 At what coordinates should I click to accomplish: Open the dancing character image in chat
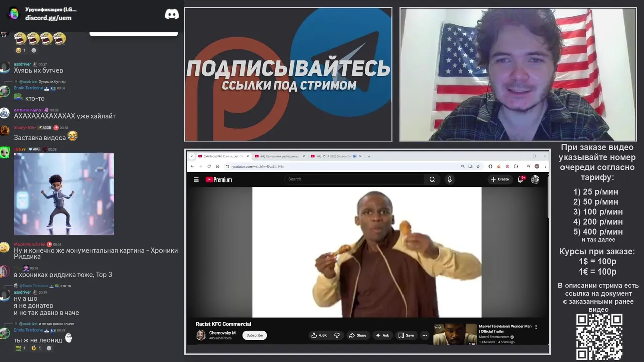point(63,194)
